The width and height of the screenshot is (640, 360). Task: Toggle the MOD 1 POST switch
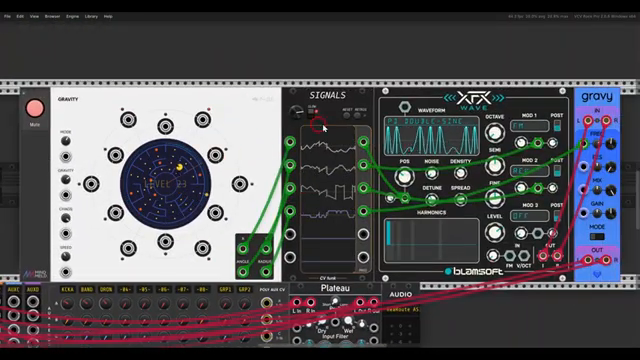[x=557, y=126]
